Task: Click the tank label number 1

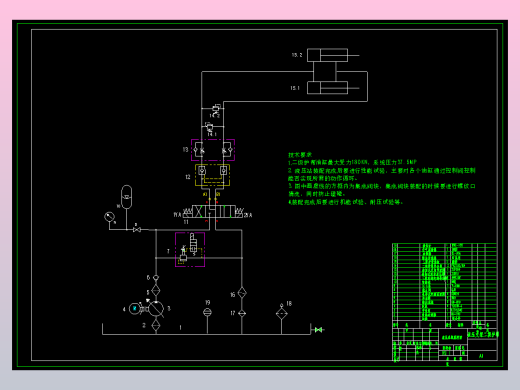Action: click(180, 327)
